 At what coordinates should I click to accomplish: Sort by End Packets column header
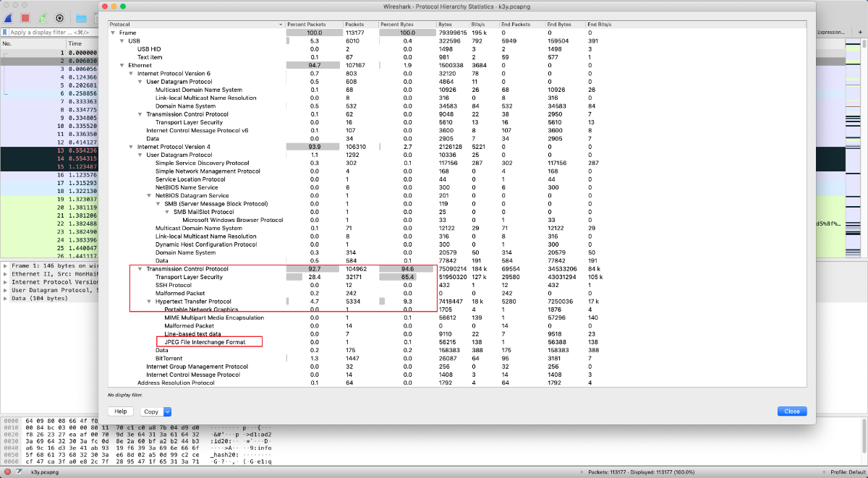[524, 25]
